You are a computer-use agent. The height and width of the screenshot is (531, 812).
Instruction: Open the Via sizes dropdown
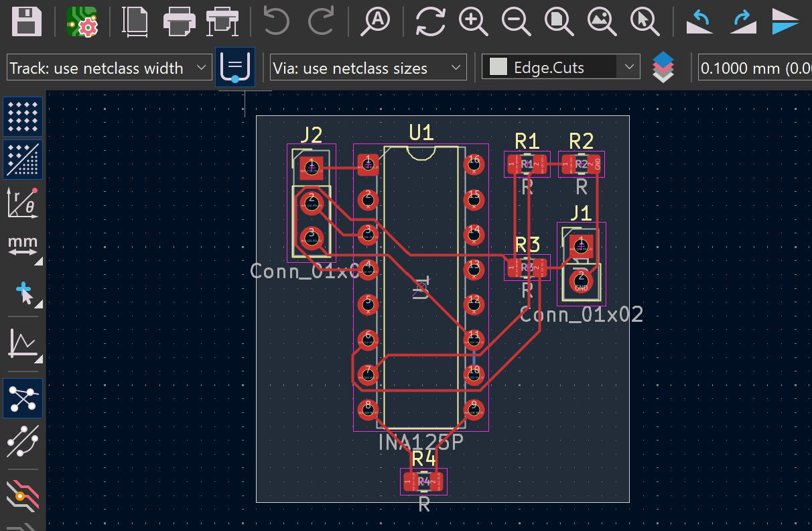click(x=368, y=68)
